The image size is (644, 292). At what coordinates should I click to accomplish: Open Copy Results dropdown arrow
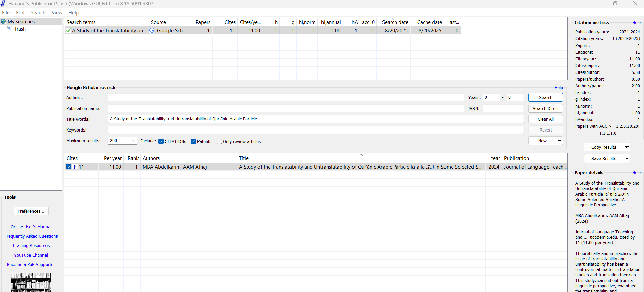click(x=627, y=147)
